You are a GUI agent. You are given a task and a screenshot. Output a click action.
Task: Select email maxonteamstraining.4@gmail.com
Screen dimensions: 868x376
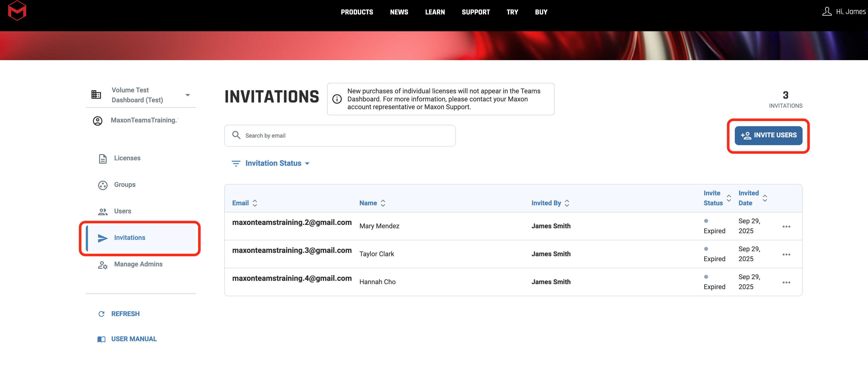pos(292,278)
